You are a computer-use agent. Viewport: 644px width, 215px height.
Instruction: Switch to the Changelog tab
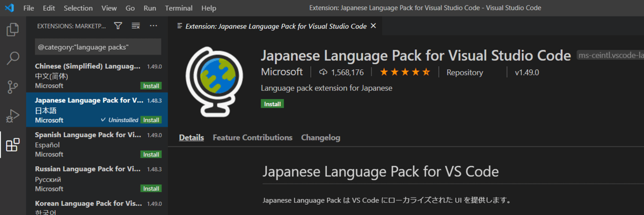320,138
